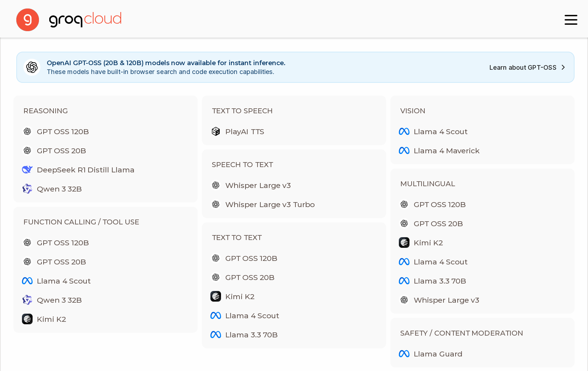Click the OpenAI icon in the announcement banner
Image resolution: width=588 pixels, height=371 pixels.
tap(32, 67)
